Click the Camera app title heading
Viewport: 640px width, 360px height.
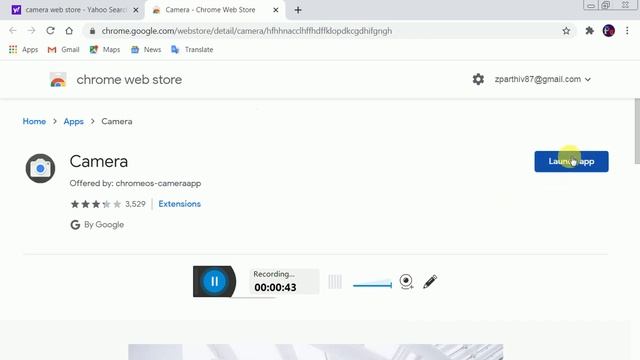(99, 161)
